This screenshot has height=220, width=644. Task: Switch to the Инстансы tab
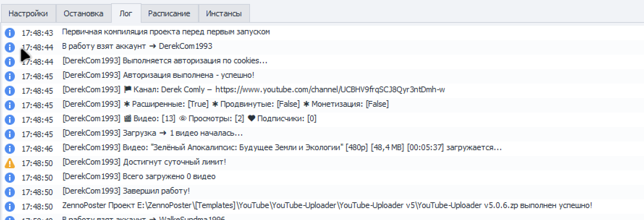click(224, 13)
